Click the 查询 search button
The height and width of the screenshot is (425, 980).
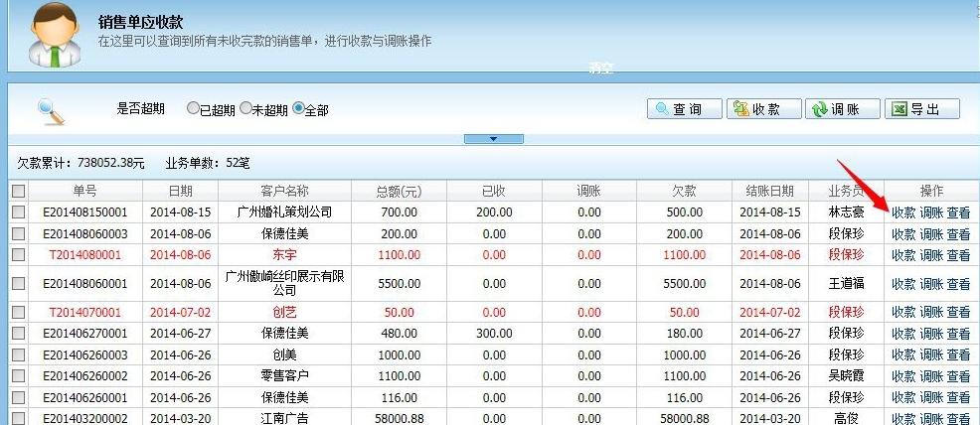tap(681, 109)
